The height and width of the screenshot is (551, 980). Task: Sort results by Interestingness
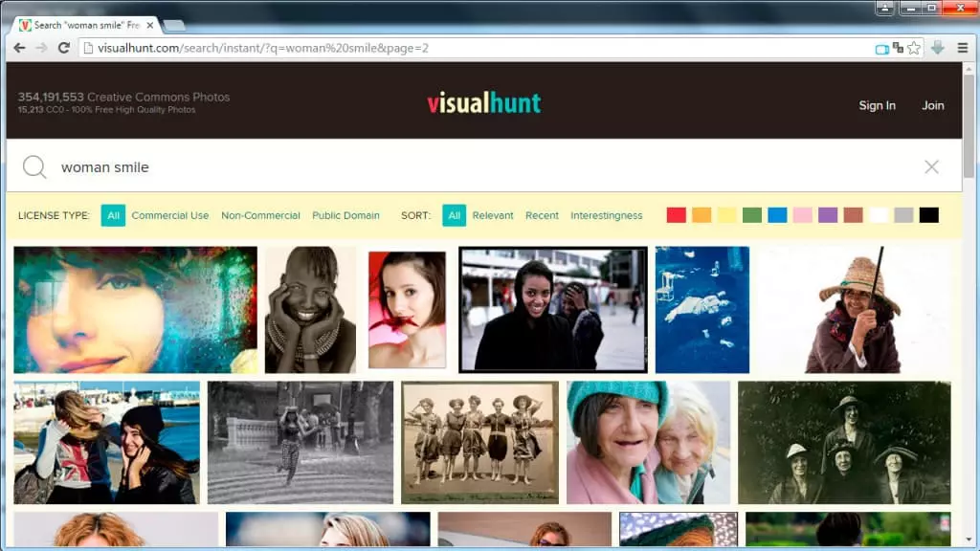tap(606, 215)
